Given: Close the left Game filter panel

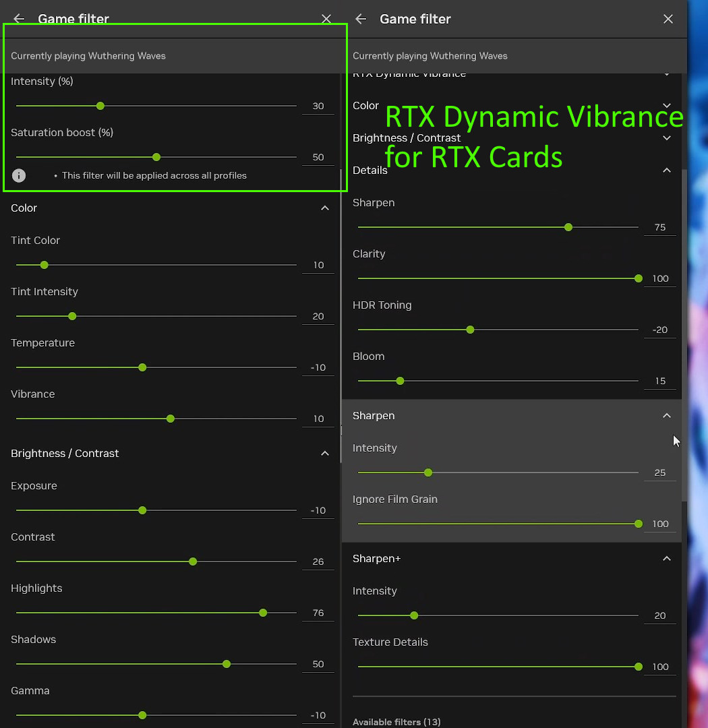Looking at the screenshot, I should click(x=326, y=19).
